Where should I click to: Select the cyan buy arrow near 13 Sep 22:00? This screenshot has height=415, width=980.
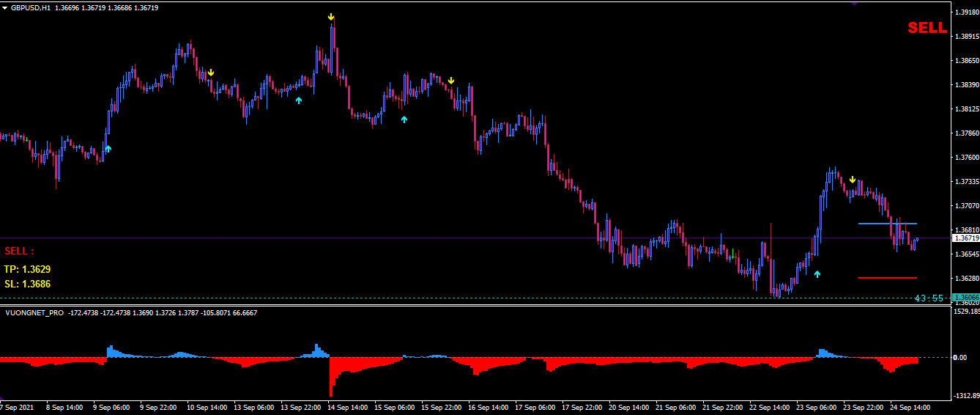(x=298, y=100)
